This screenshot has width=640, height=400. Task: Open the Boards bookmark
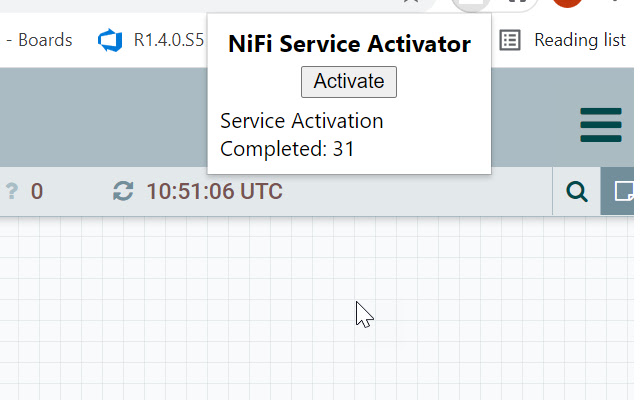(40, 40)
